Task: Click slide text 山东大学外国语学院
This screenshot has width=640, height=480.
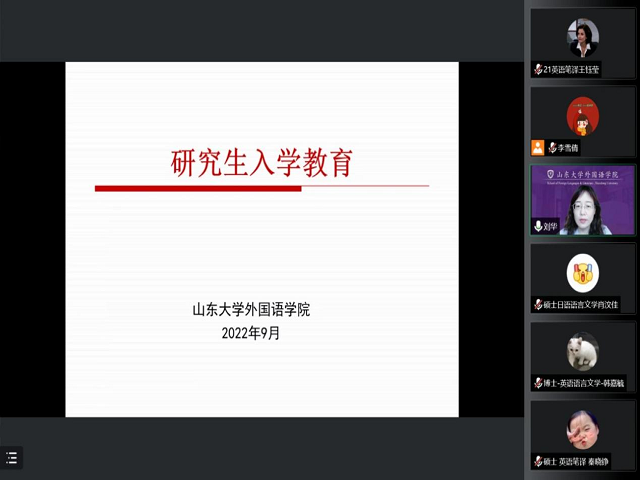Action: point(251,310)
